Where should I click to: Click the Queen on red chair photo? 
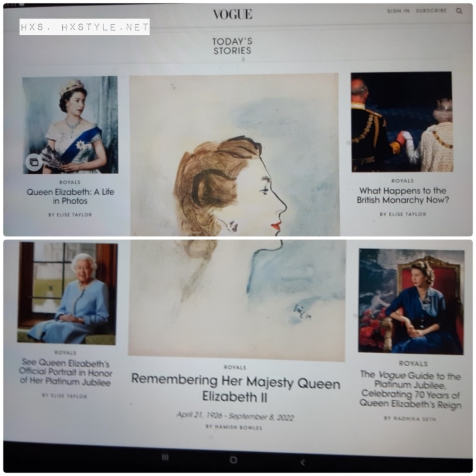(411, 301)
